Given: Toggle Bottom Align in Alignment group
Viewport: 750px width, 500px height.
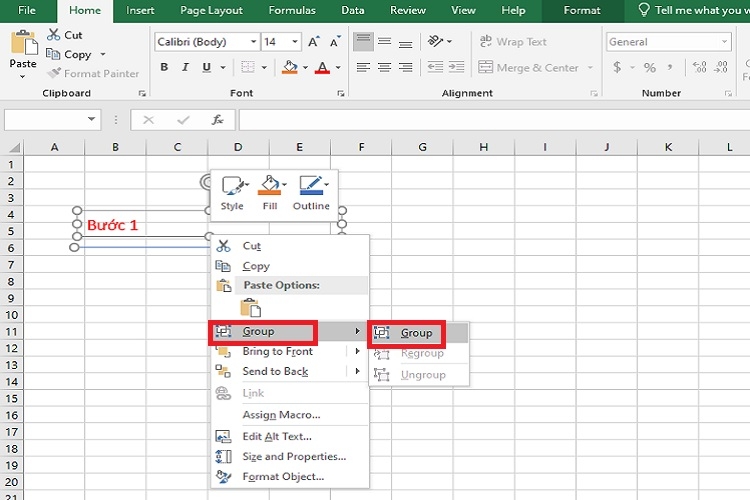Looking at the screenshot, I should coord(406,42).
